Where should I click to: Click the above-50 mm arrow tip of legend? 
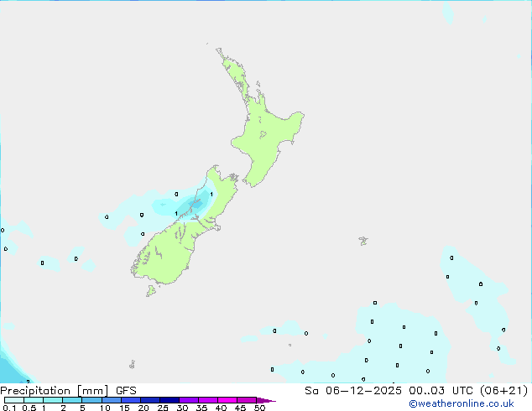click(266, 400)
